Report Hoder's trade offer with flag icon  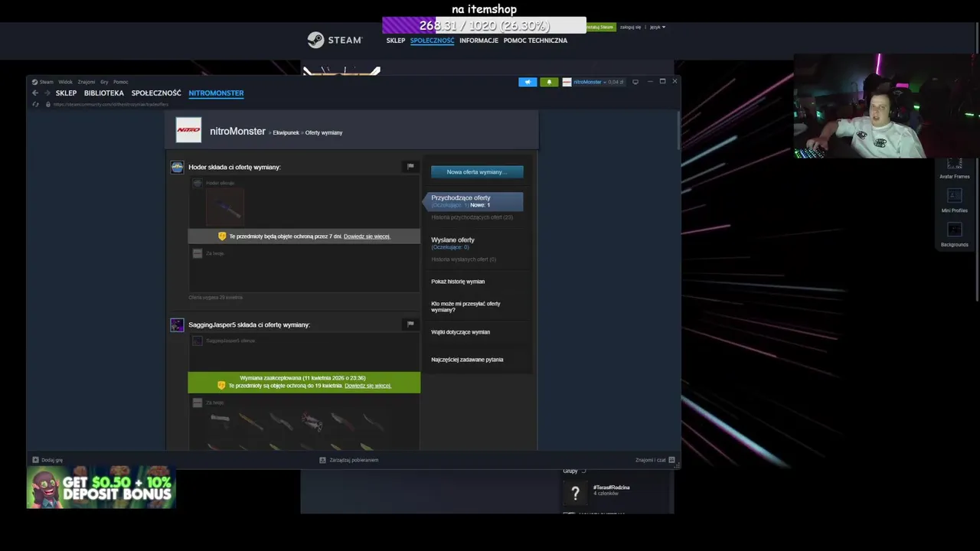[410, 166]
